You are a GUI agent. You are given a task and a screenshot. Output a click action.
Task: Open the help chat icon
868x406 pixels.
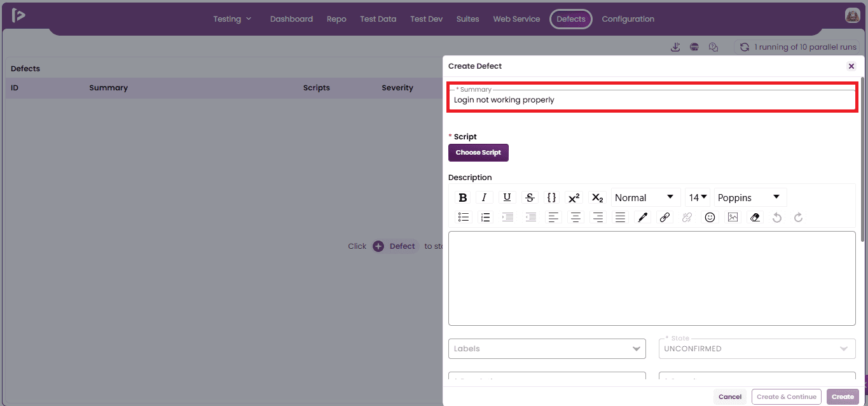(713, 47)
